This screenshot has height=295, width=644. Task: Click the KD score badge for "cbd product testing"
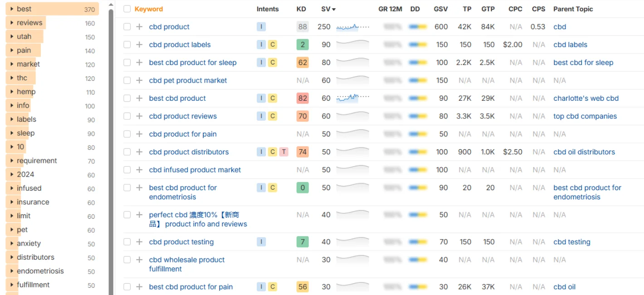[x=302, y=241]
